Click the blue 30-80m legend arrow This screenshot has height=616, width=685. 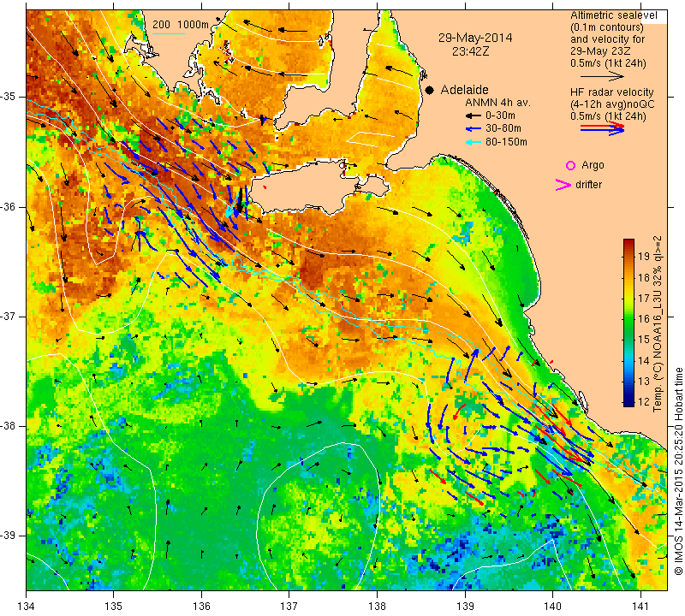474,129
